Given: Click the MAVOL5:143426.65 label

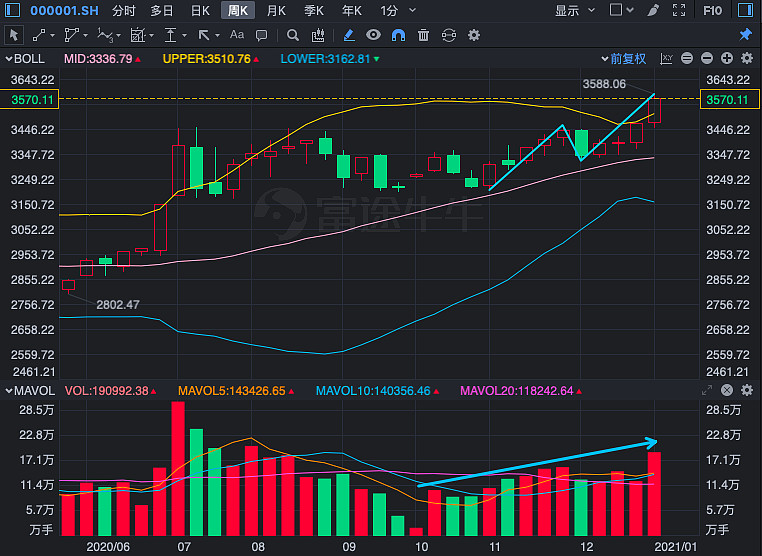Looking at the screenshot, I should coord(232,391).
